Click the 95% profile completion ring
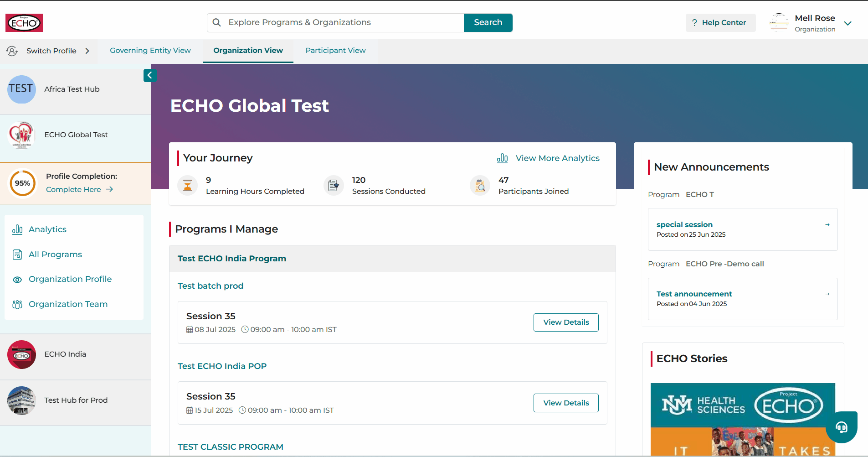 coord(23,183)
